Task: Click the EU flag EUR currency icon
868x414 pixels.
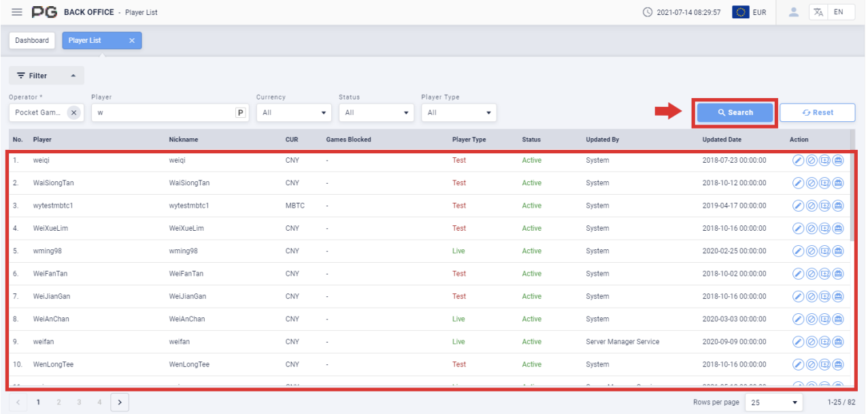Action: (741, 12)
